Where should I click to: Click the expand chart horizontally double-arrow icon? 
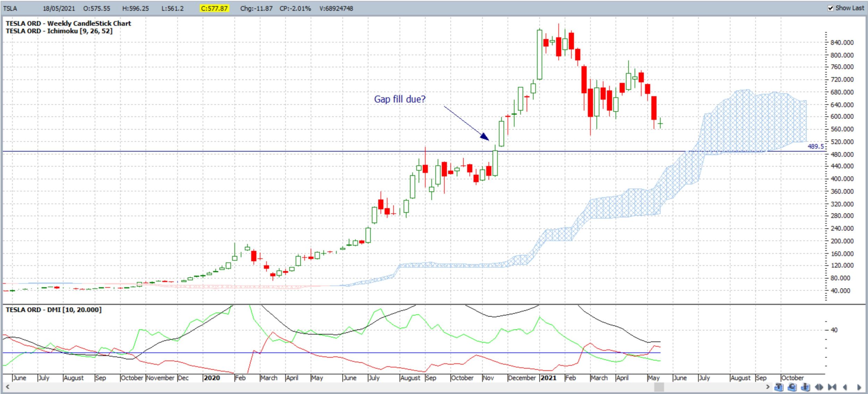coord(819,387)
